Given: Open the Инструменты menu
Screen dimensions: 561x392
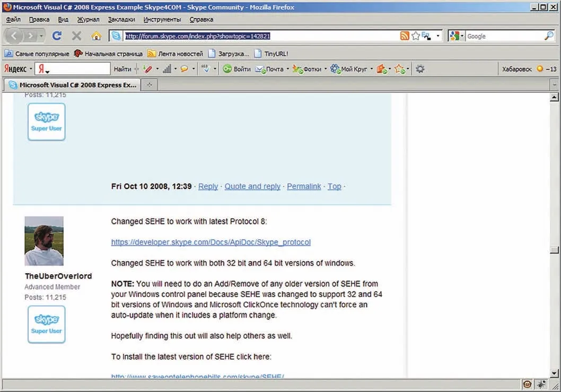Looking at the screenshot, I should 162,19.
